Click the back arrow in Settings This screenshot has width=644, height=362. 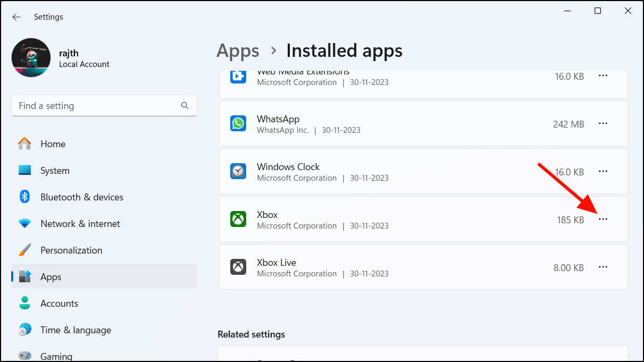click(16, 17)
